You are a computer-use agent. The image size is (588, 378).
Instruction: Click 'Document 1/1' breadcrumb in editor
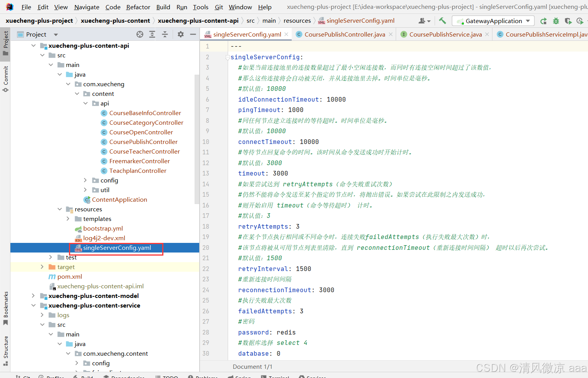coord(252,367)
